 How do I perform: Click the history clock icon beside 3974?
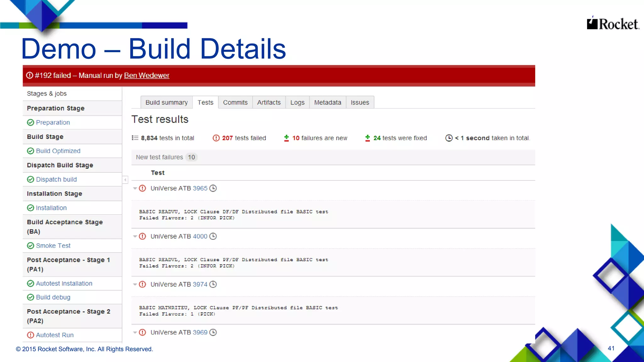pos(213,284)
